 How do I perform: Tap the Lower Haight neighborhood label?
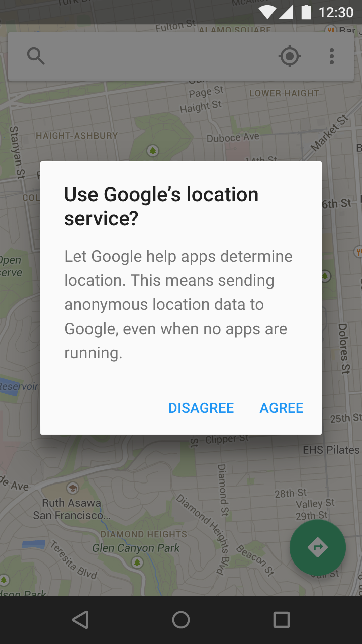284,93
